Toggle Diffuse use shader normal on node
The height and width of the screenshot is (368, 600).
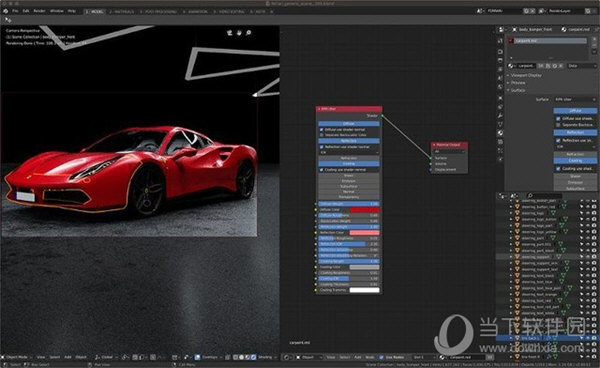321,130
